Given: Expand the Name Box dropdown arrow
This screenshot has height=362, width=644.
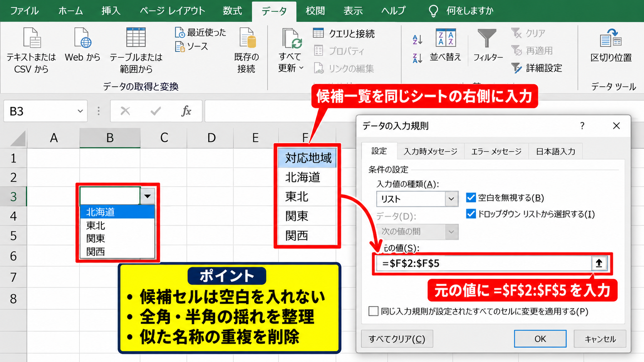Looking at the screenshot, I should pos(80,111).
